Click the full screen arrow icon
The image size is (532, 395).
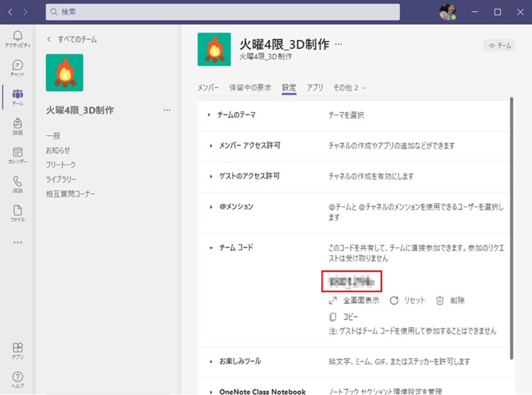333,300
